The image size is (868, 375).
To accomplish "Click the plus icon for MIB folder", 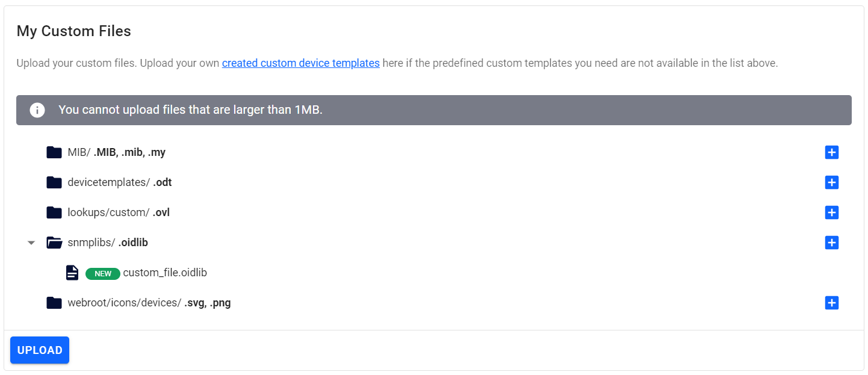I will pos(831,152).
